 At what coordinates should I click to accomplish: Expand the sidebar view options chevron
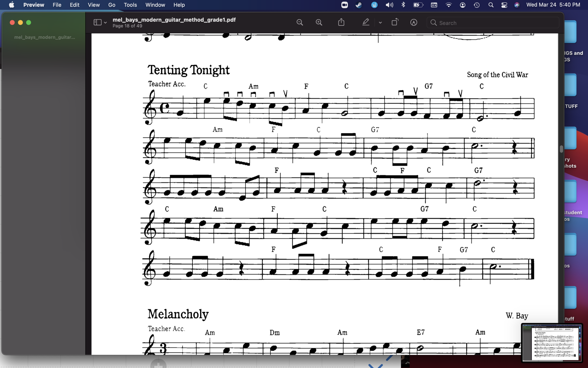pyautogui.click(x=105, y=23)
